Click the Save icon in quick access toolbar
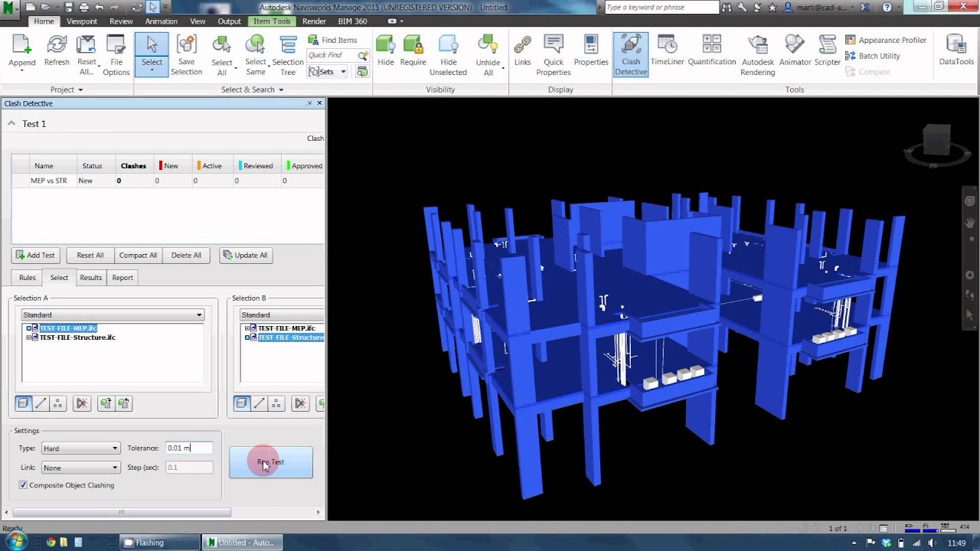The width and height of the screenshot is (980, 551). click(69, 7)
